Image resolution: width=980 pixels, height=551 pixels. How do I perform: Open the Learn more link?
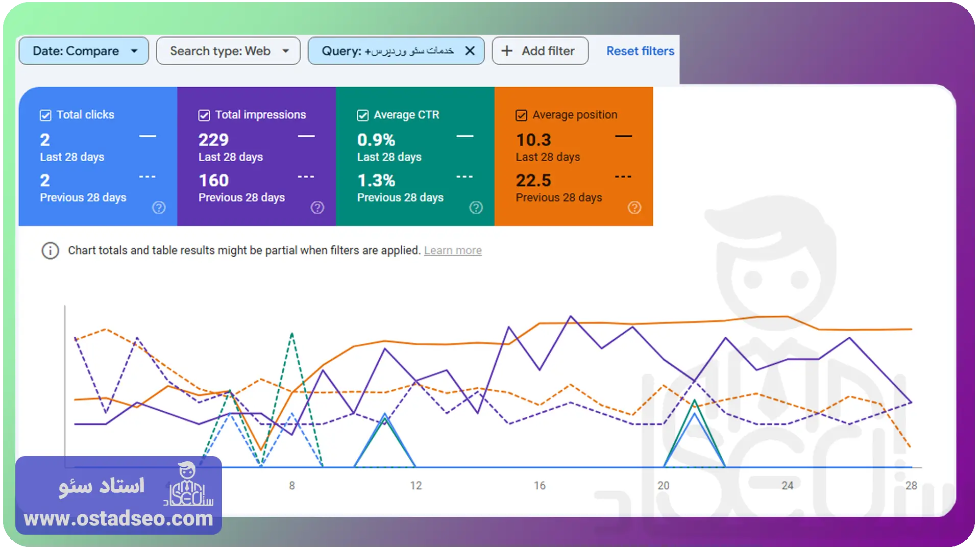453,251
